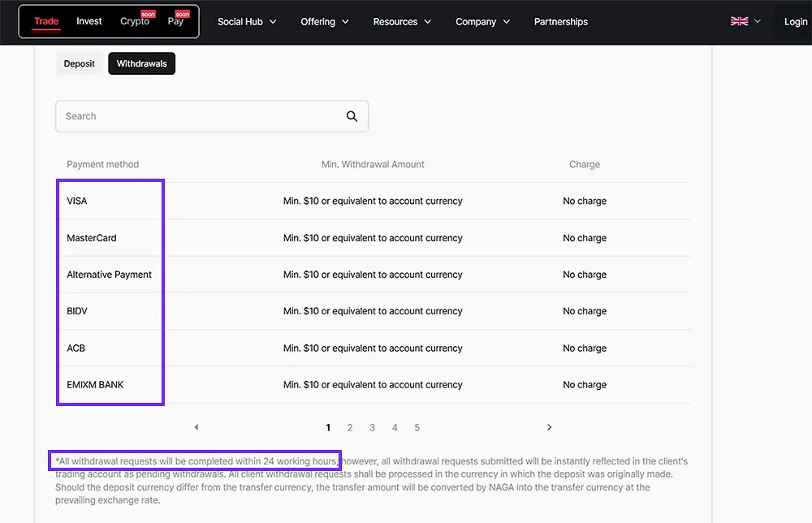This screenshot has height=523, width=812.
Task: Go to page 4
Action: tap(395, 428)
